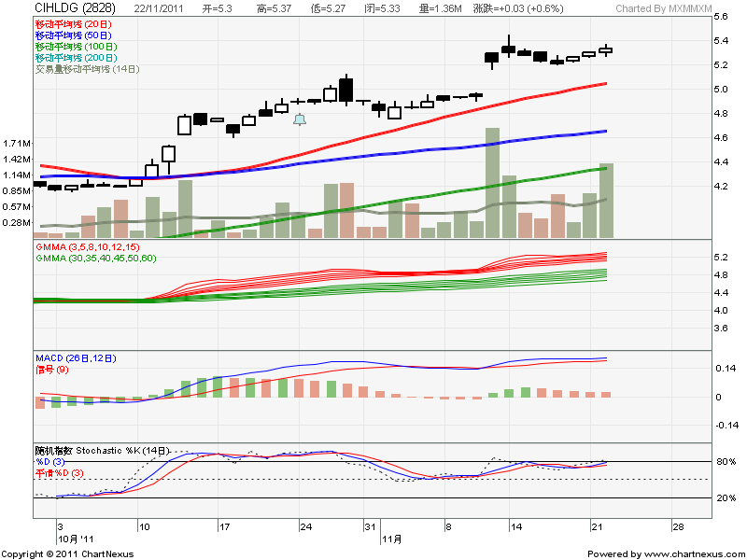Click the last candlestick on the chart
The height and width of the screenshot is (560, 747).
pos(605,50)
